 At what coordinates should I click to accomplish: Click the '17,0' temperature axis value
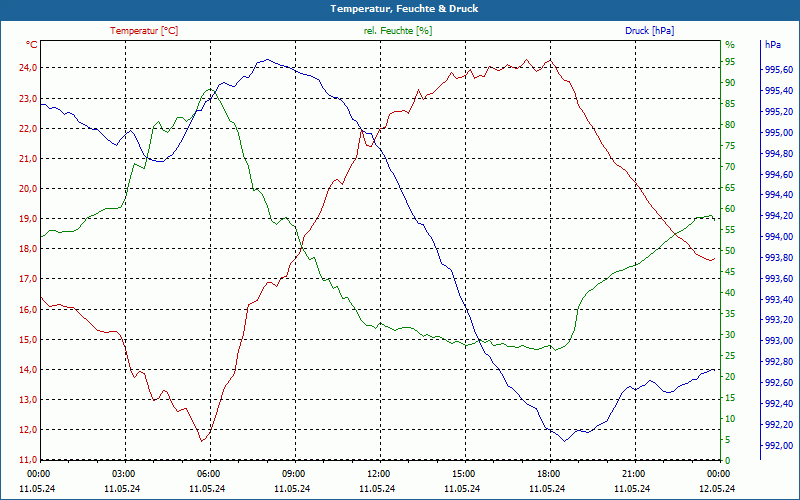coord(28,279)
